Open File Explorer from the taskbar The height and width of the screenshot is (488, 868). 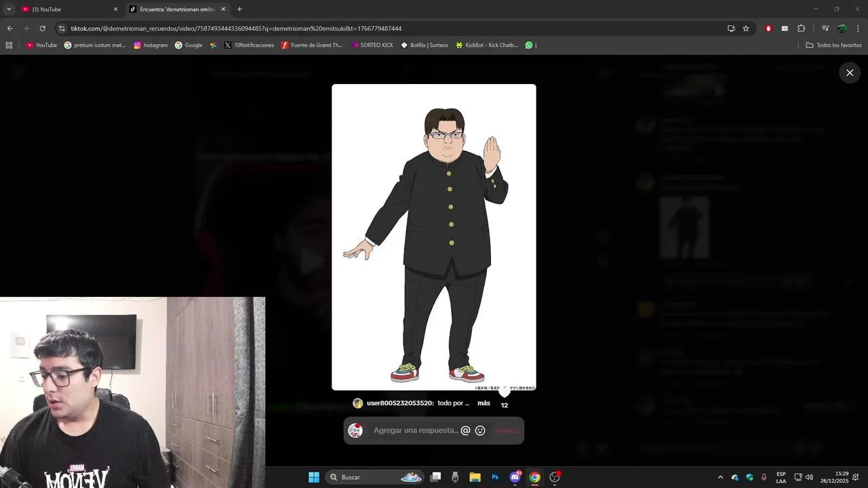click(475, 477)
